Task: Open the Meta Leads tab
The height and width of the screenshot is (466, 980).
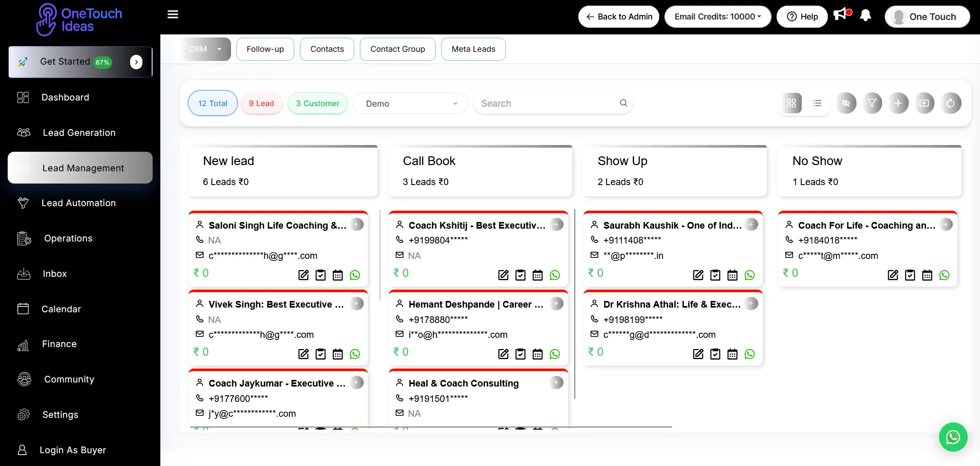Action: pyautogui.click(x=473, y=49)
